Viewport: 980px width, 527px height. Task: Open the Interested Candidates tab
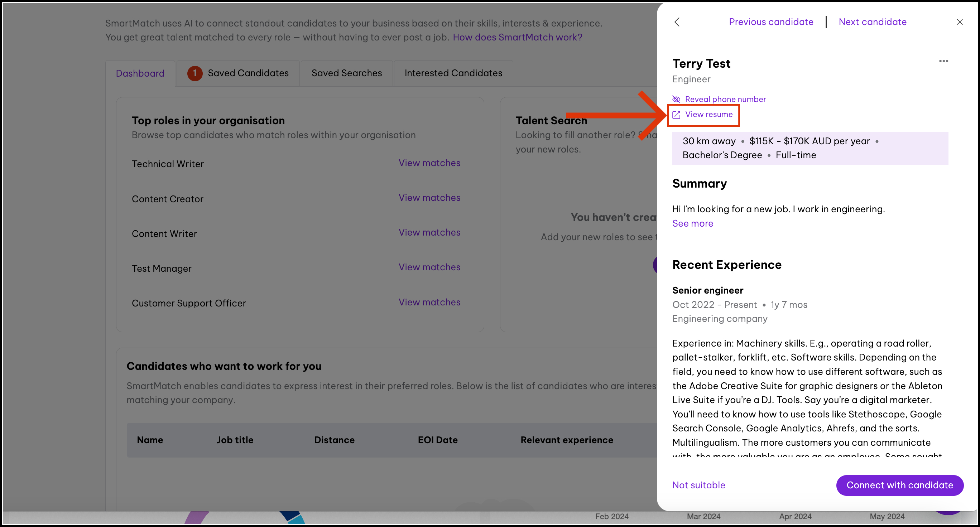[x=453, y=73]
